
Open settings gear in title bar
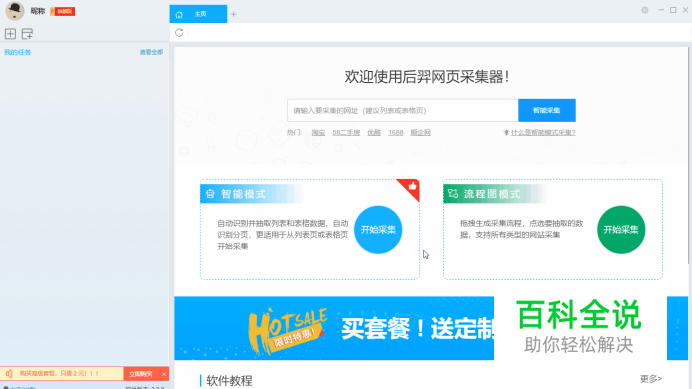coord(645,10)
